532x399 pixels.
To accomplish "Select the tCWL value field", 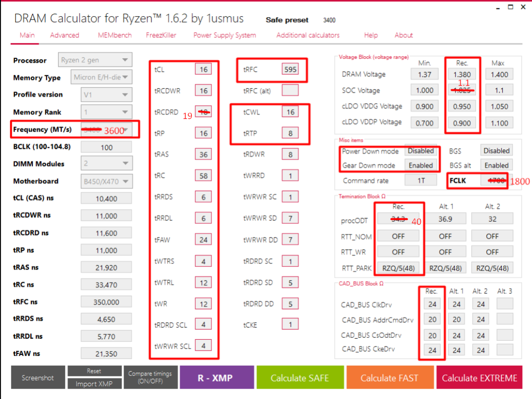I will (290, 112).
